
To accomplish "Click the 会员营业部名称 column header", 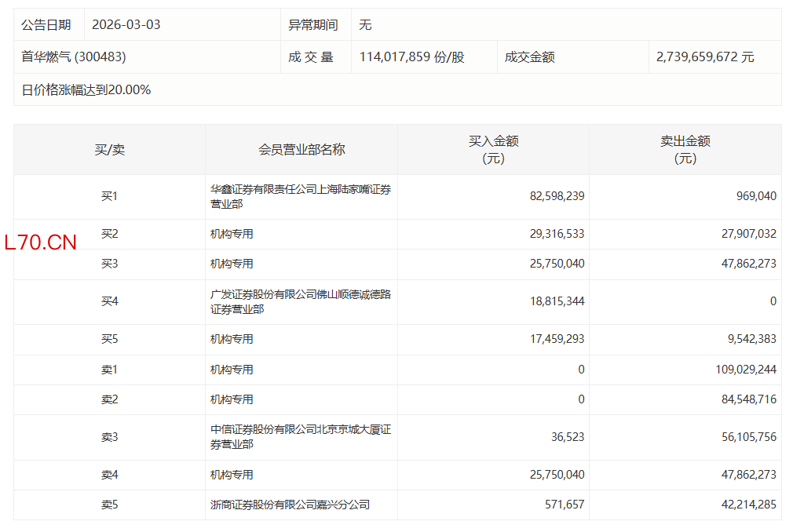I will [301, 150].
